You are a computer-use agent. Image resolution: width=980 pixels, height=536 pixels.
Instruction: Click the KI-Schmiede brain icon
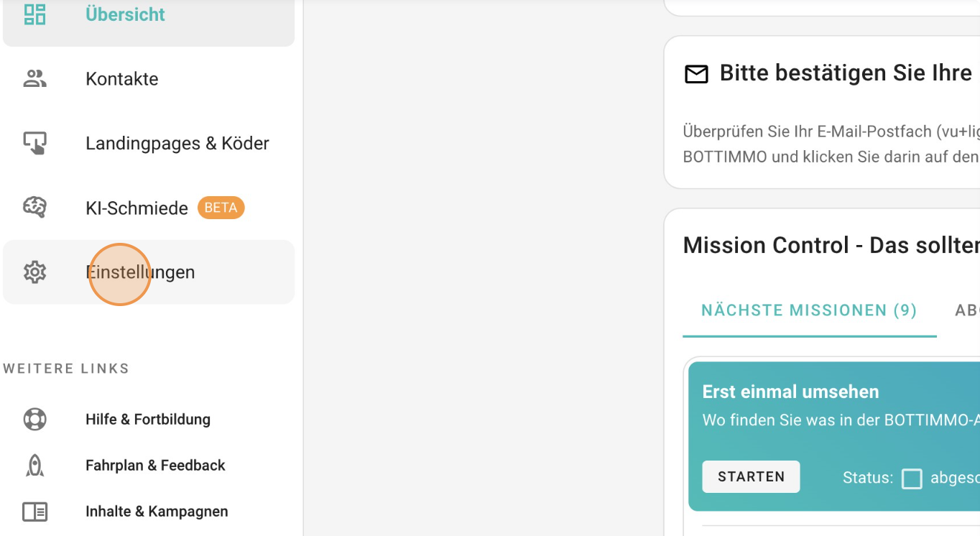coord(34,208)
